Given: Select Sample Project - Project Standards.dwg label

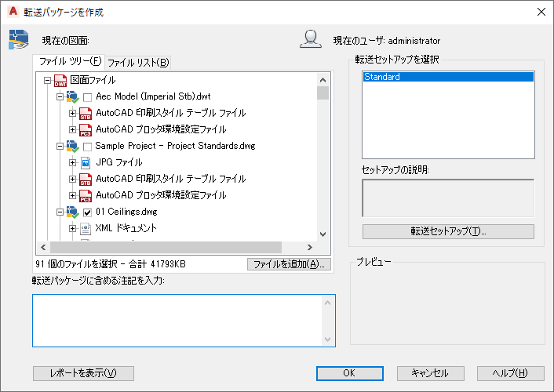Looking at the screenshot, I should 175,146.
